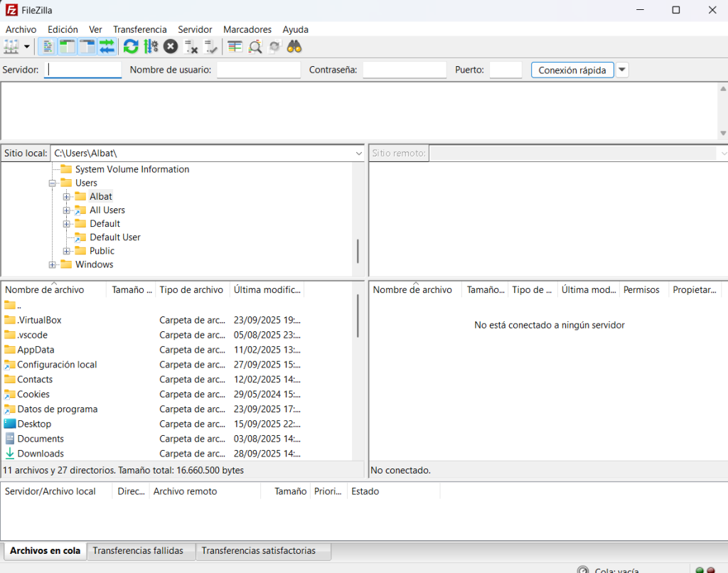Open the Site Manager icon
The height and width of the screenshot is (573, 728).
(11, 47)
